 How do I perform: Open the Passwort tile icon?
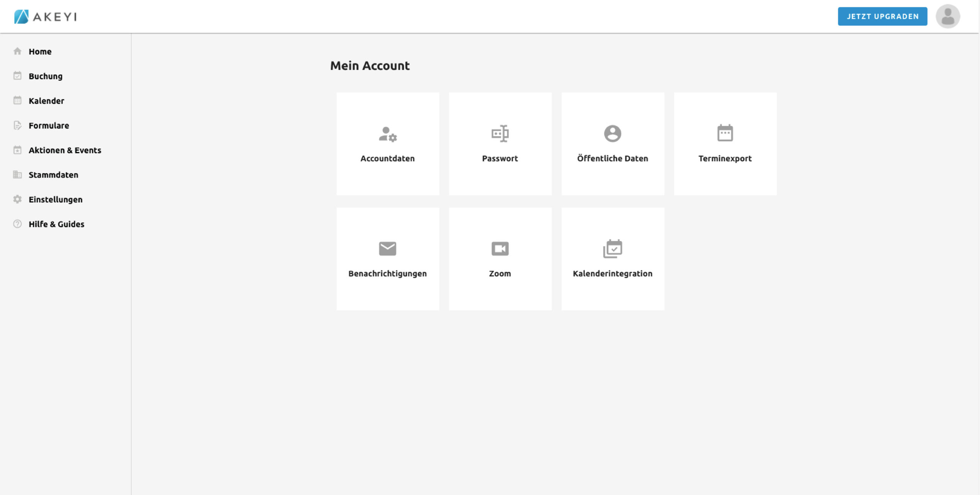coord(500,134)
